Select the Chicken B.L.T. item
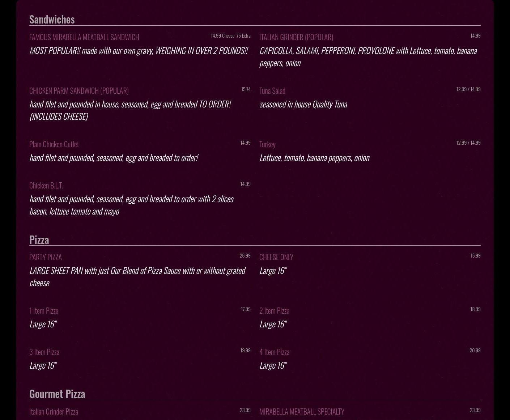This screenshot has width=510, height=420. click(x=46, y=186)
